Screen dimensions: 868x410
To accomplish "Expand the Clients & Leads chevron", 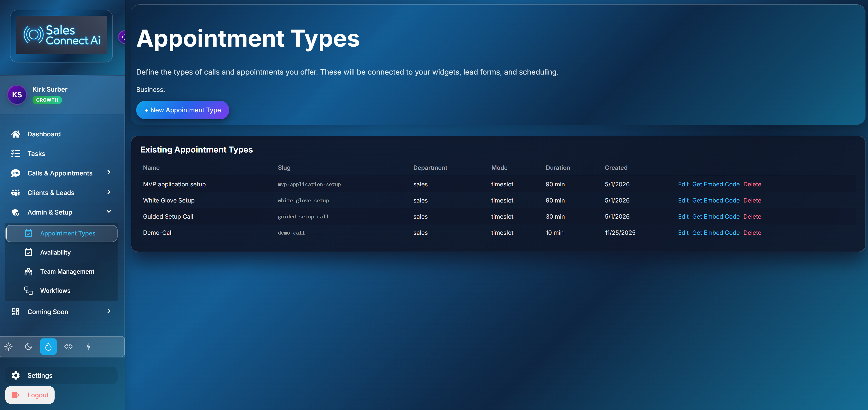I will [x=109, y=192].
